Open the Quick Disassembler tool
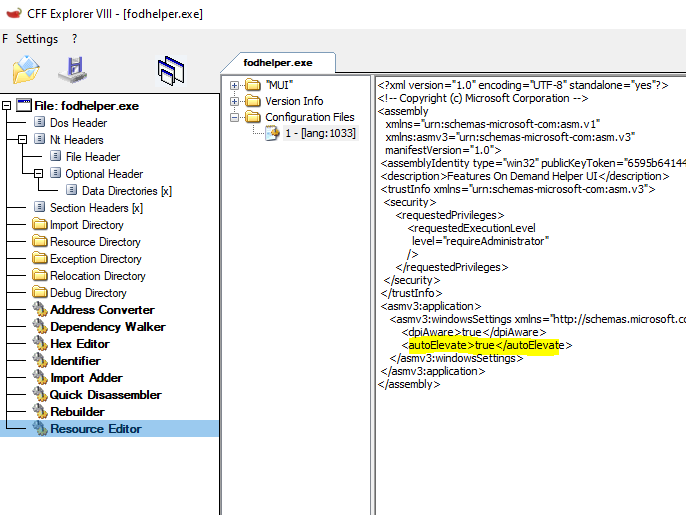 105,395
